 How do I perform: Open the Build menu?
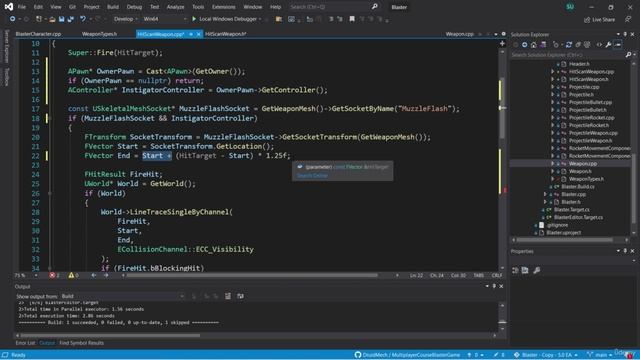click(x=113, y=7)
